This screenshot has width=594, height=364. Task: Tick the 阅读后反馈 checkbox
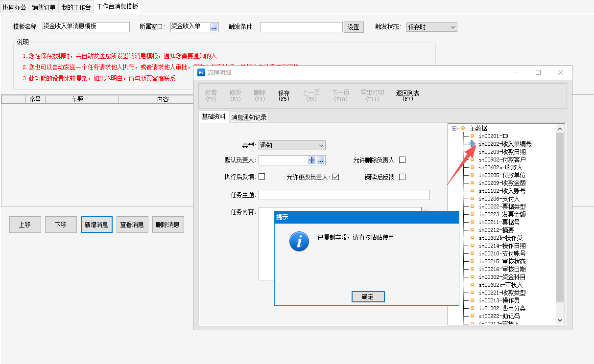tap(402, 177)
